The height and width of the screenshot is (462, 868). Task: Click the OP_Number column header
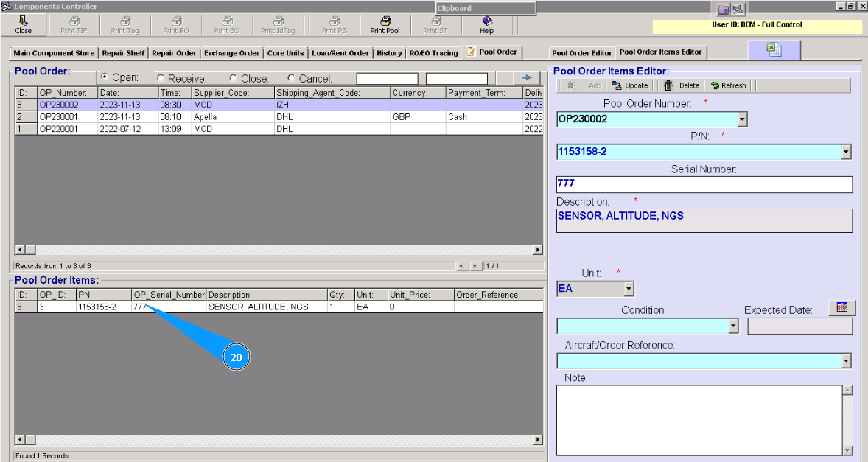(x=68, y=93)
